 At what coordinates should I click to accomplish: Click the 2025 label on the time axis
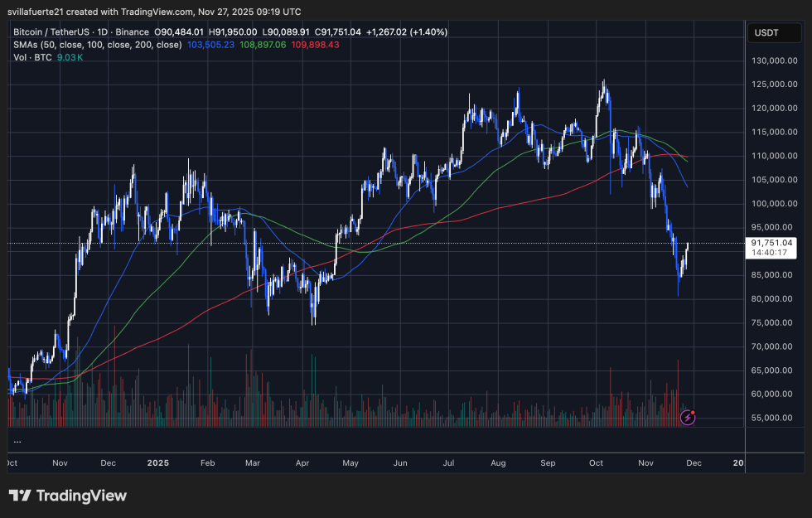157,463
